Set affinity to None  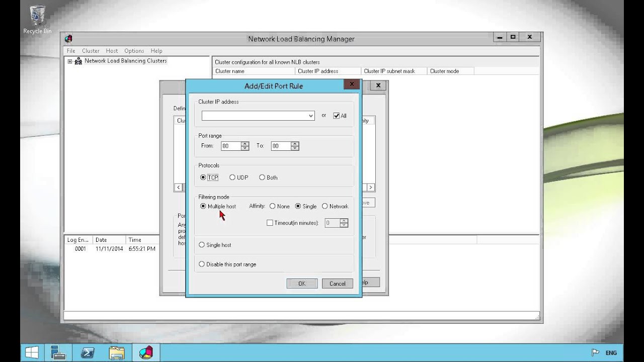coord(272,206)
